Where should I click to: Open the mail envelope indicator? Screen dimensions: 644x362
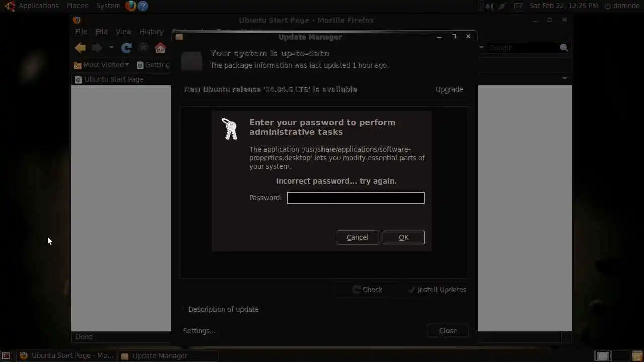pos(519,6)
